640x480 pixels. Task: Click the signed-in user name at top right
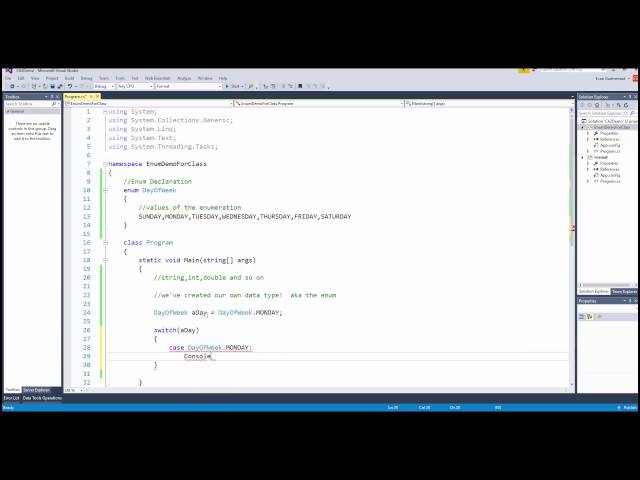tap(610, 78)
